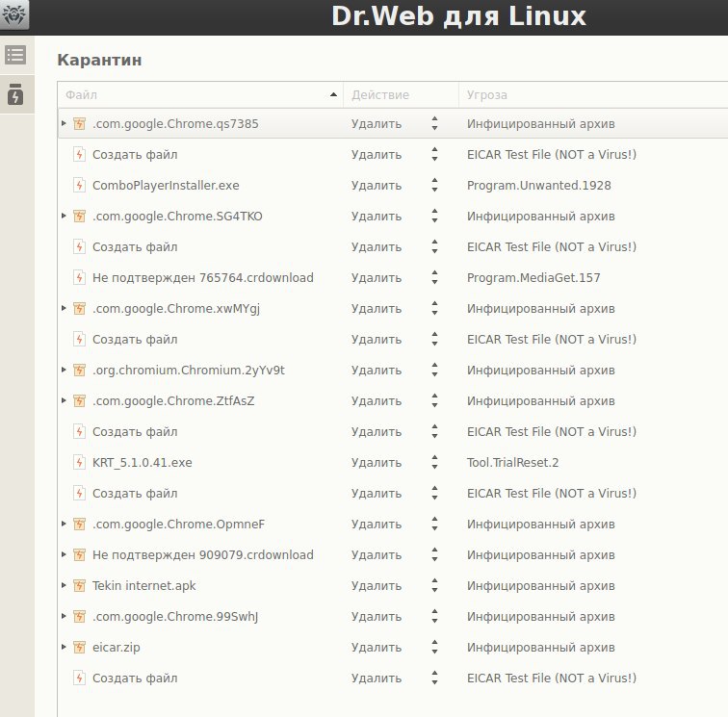The height and width of the screenshot is (717, 728).
Task: Expand .com.google.Chrome.qs7385 archive tree
Action: point(65,123)
